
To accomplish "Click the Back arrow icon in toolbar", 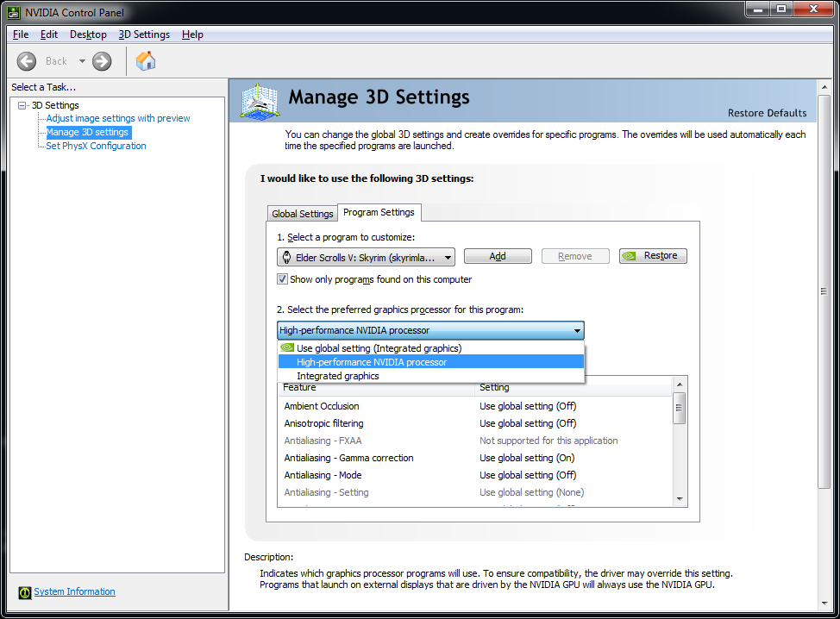I will 26,61.
